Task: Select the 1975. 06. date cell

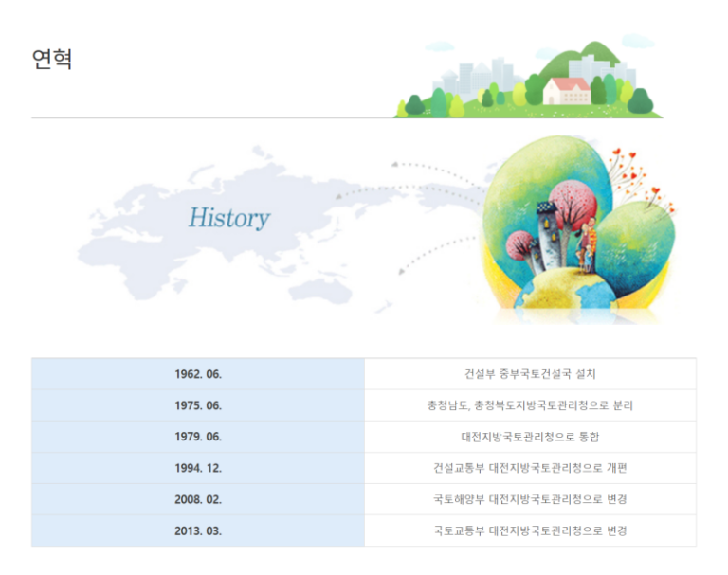Action: coord(198,405)
